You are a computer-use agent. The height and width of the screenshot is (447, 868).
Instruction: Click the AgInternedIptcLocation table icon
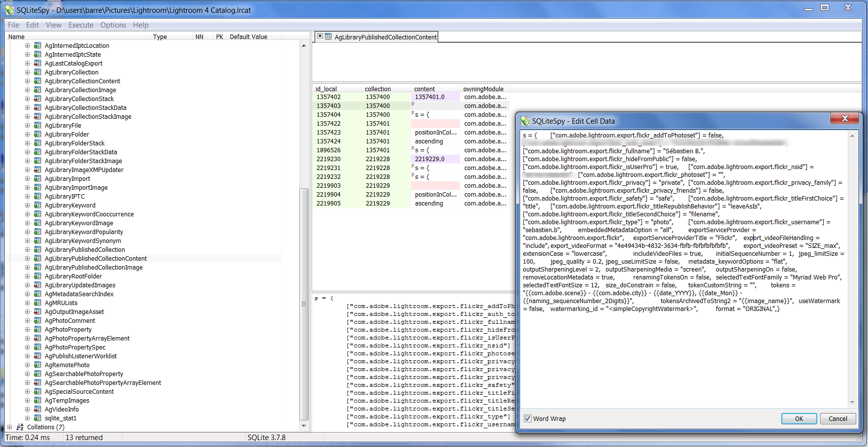click(37, 46)
